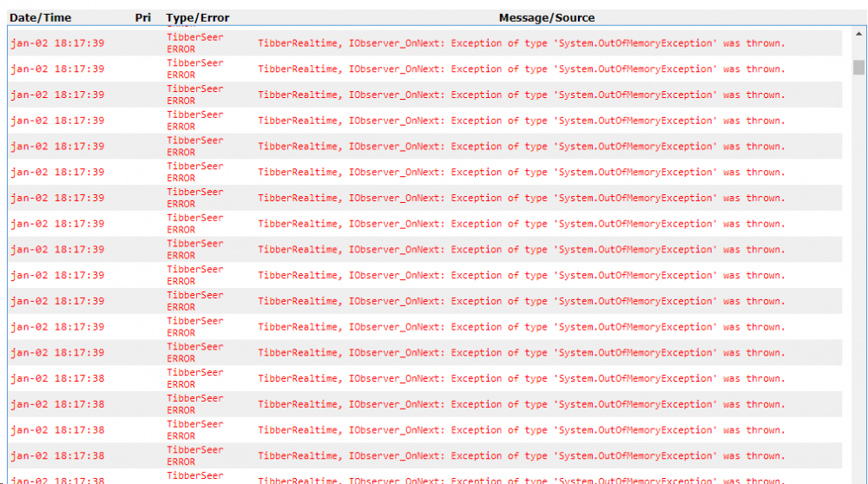Click the Date/Time column header
This screenshot has width=868, height=484.
tap(41, 17)
